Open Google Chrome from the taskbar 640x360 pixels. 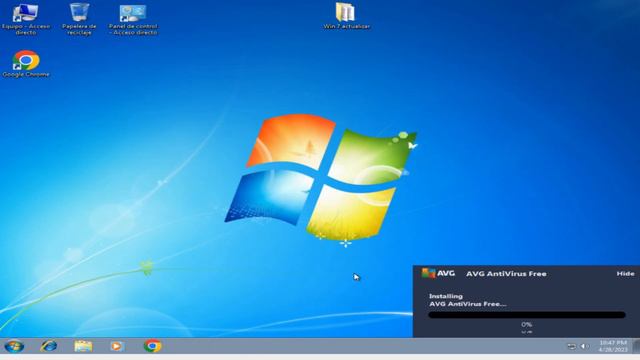(152, 346)
